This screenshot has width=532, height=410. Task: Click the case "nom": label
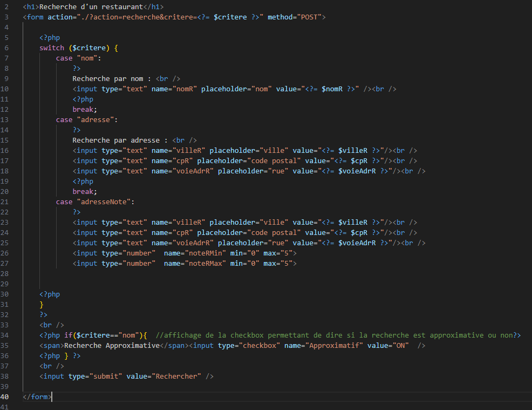(78, 58)
